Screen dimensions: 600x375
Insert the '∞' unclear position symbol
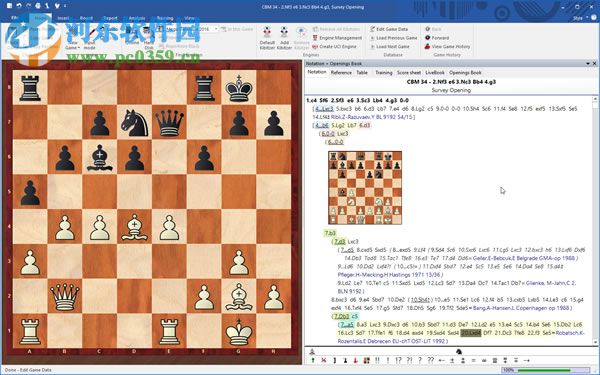[484, 360]
